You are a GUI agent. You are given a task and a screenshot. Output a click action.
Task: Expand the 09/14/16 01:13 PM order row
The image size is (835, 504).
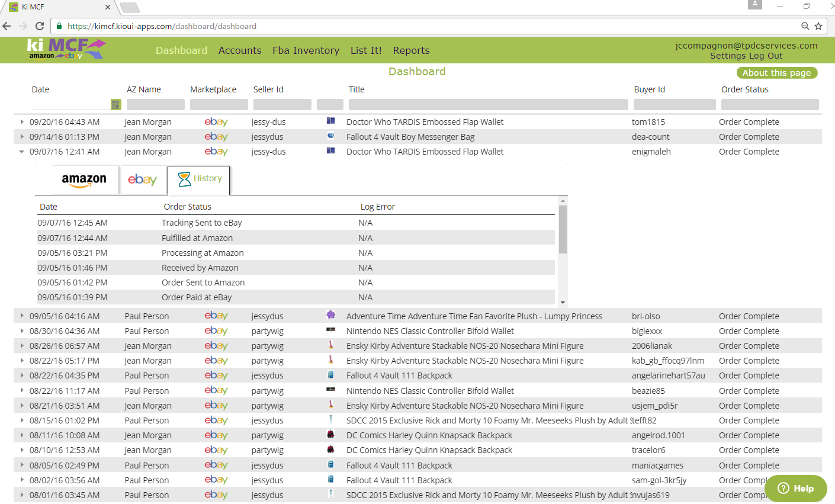pyautogui.click(x=22, y=137)
